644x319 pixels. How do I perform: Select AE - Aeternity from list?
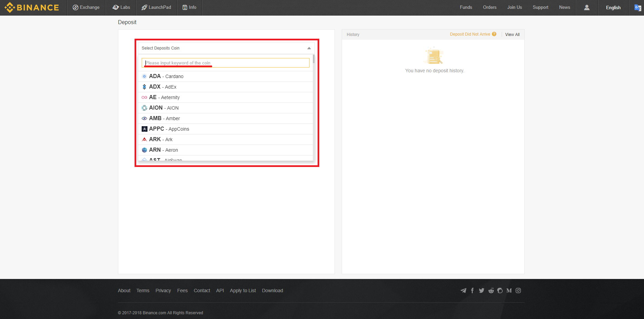tap(225, 97)
